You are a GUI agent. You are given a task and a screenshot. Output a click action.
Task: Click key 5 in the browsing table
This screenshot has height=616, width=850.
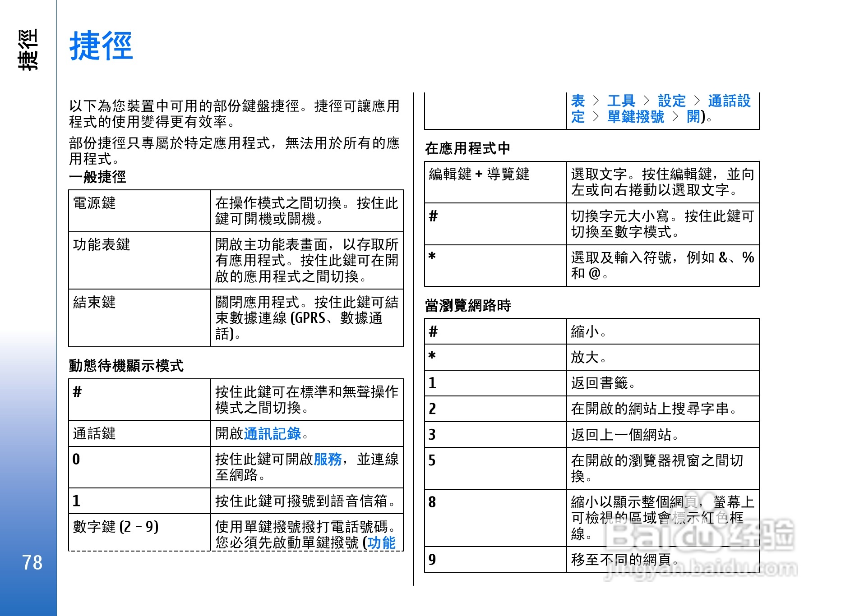[x=495, y=468]
